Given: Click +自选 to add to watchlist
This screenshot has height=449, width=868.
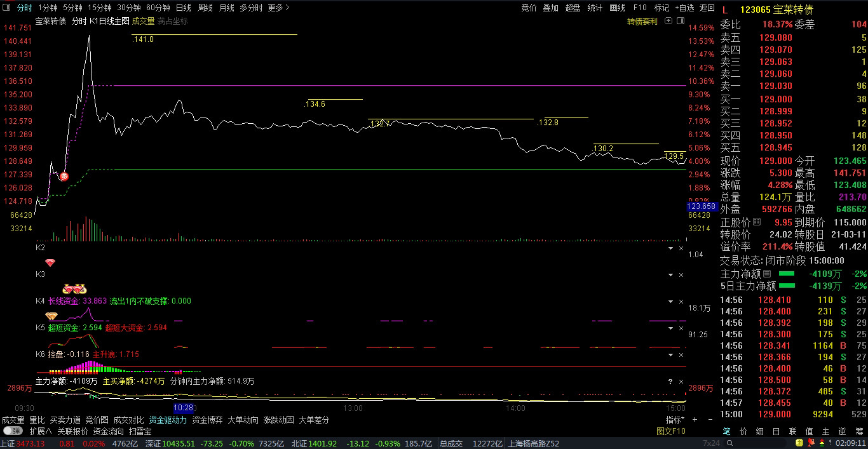Looking at the screenshot, I should coord(684,8).
